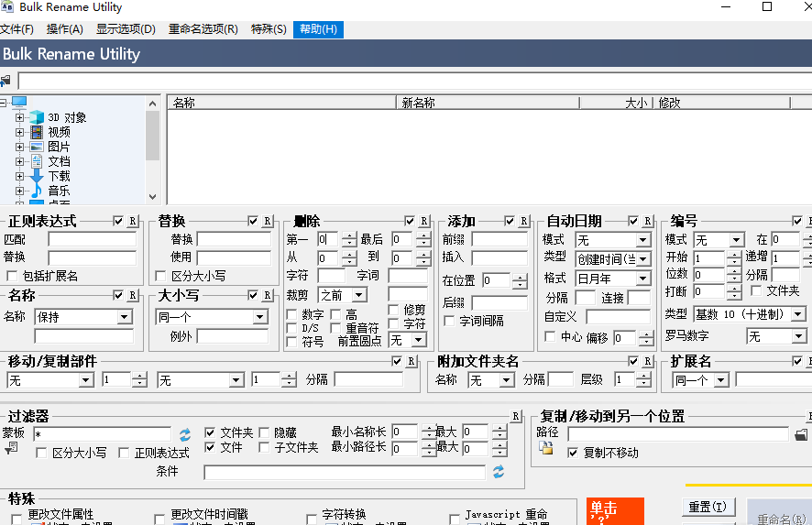Click the 文档 document icon in tree
Image resolution: width=812 pixels, height=525 pixels.
pos(37,161)
